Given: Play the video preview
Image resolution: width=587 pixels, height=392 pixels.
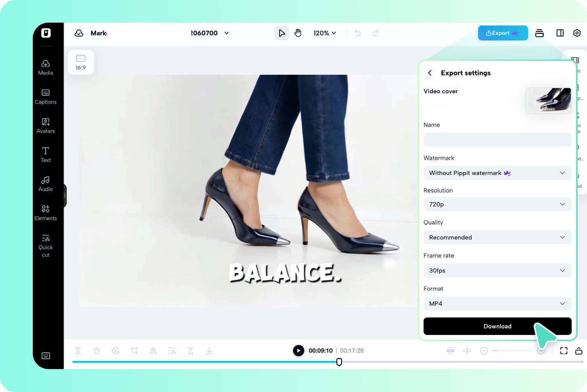Looking at the screenshot, I should coord(299,351).
